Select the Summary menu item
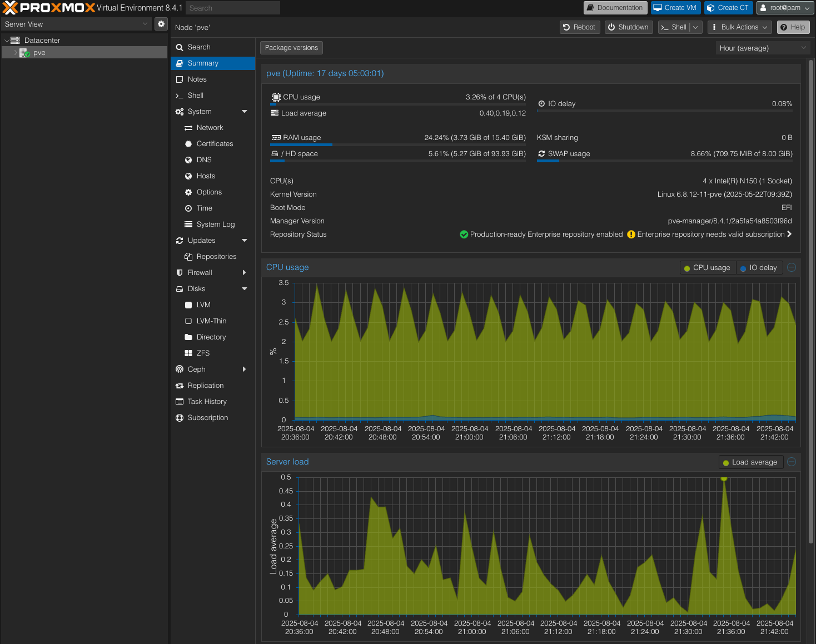This screenshot has width=816, height=644. pyautogui.click(x=213, y=63)
